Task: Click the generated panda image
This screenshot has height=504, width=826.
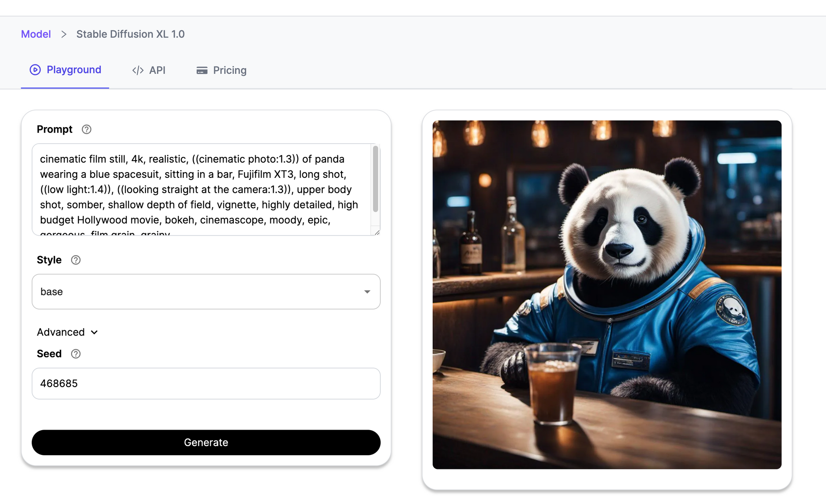Action: pos(607,294)
